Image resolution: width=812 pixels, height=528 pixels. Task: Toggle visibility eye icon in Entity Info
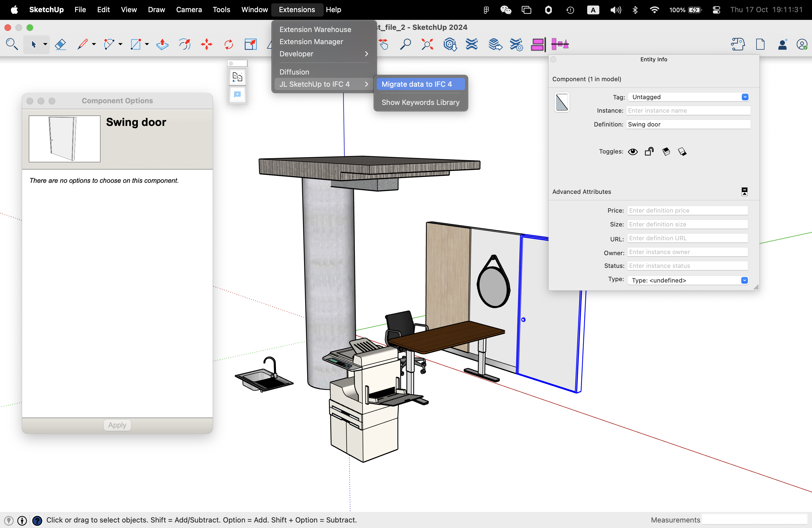[x=633, y=152]
